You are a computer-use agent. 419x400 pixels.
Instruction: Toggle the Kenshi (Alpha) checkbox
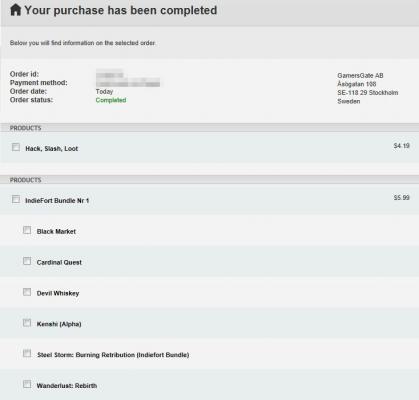(27, 323)
